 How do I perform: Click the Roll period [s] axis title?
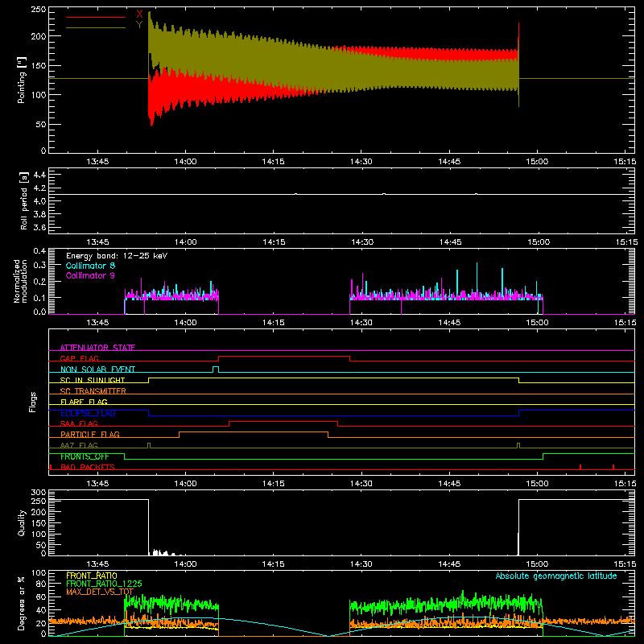tap(23, 200)
